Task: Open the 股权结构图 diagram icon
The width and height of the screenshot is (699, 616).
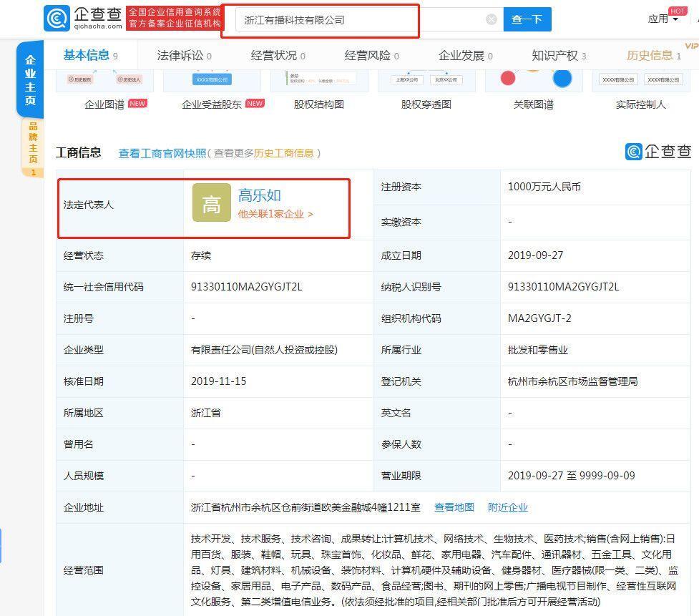Action: (319, 80)
